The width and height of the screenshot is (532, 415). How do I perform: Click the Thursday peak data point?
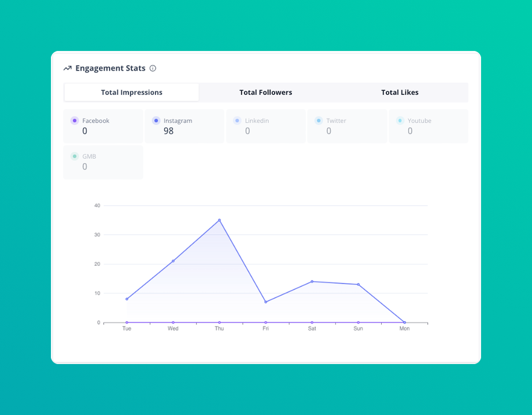(x=220, y=220)
